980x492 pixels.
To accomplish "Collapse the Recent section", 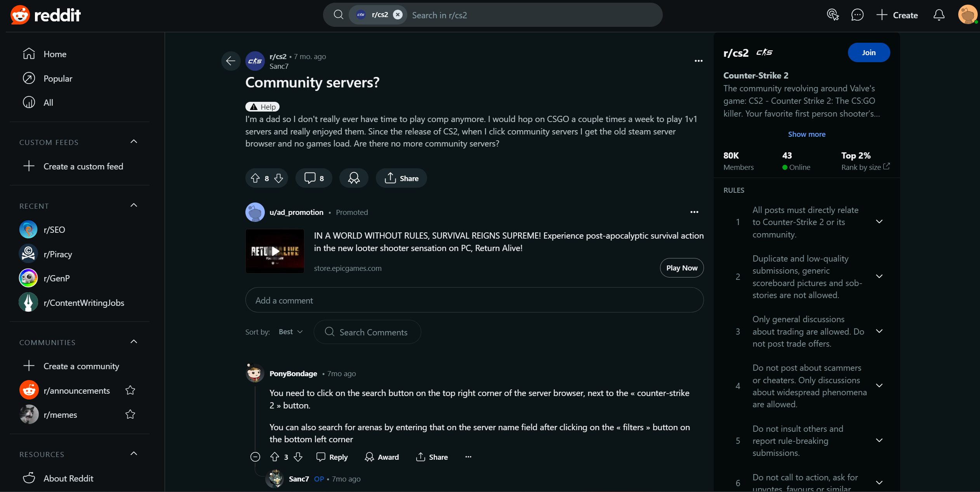I will 134,206.
